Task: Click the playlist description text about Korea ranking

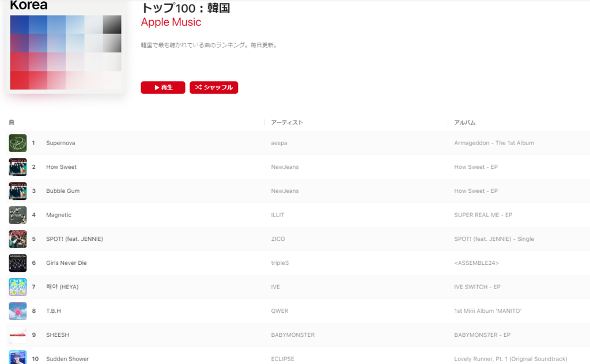Action: [x=210, y=45]
